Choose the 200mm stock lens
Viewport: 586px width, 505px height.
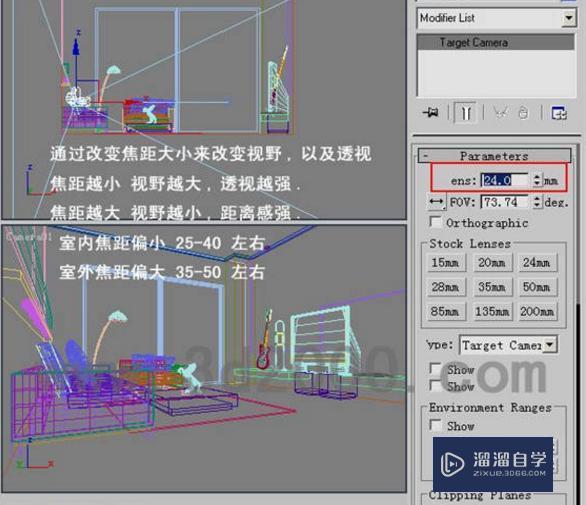(x=537, y=311)
